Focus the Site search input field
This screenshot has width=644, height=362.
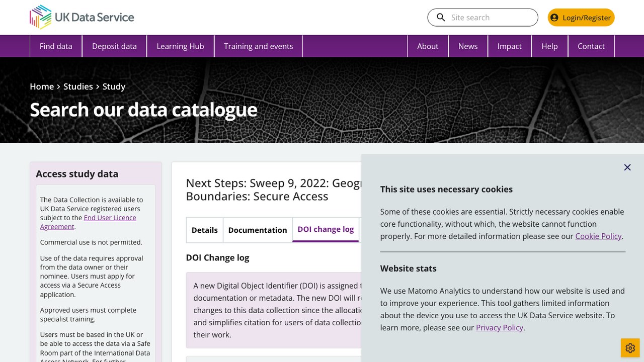coord(483,18)
